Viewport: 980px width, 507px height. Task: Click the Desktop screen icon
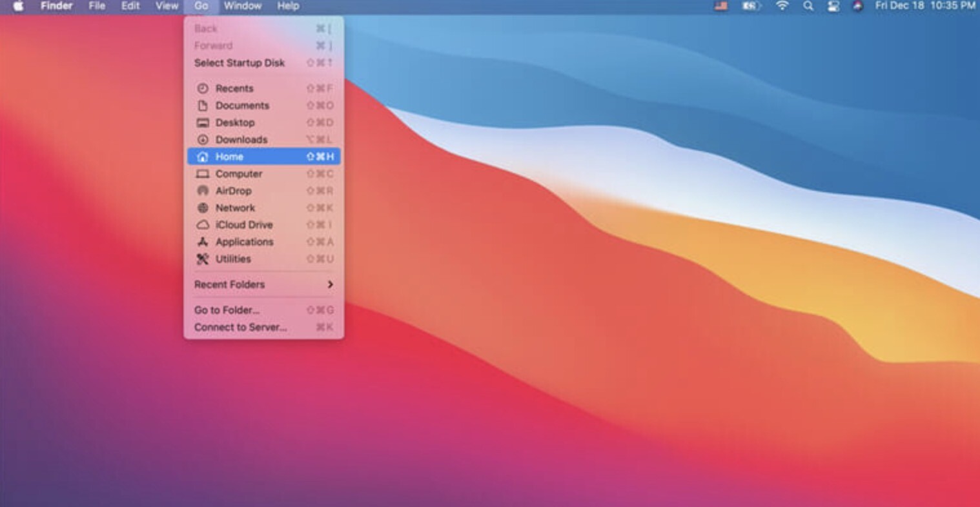tap(202, 123)
